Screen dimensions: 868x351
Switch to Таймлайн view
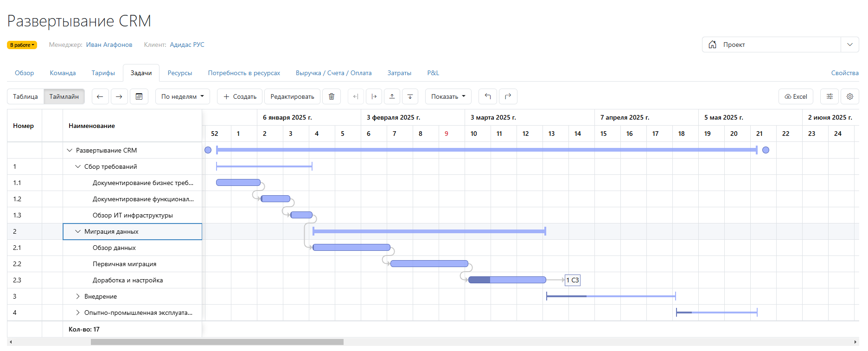[x=64, y=96]
